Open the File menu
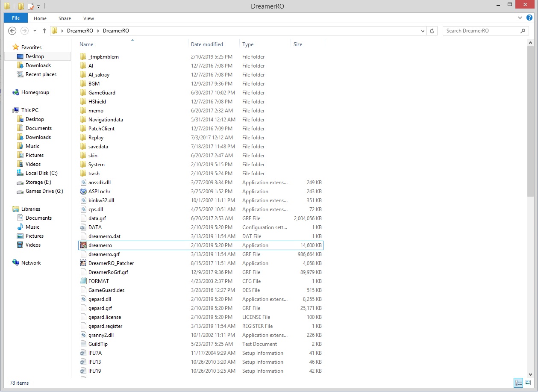 pos(16,18)
